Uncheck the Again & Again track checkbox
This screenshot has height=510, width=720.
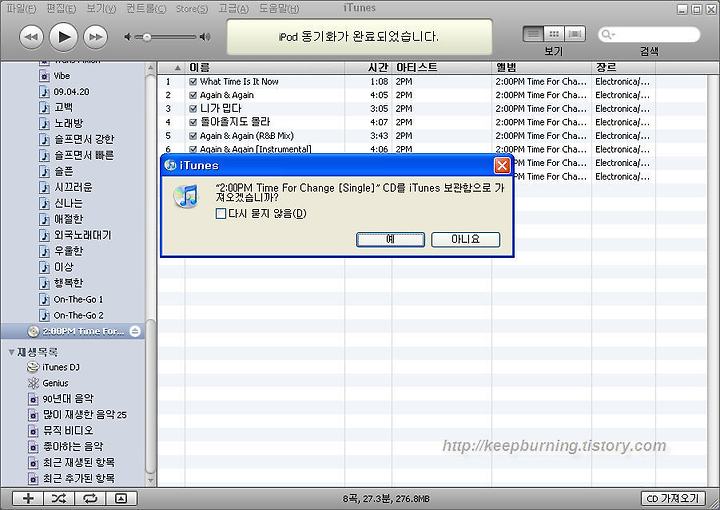pos(193,95)
